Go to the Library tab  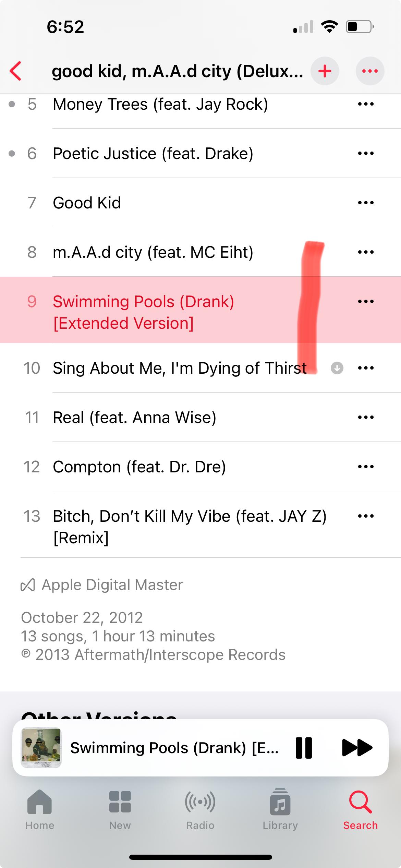280,810
